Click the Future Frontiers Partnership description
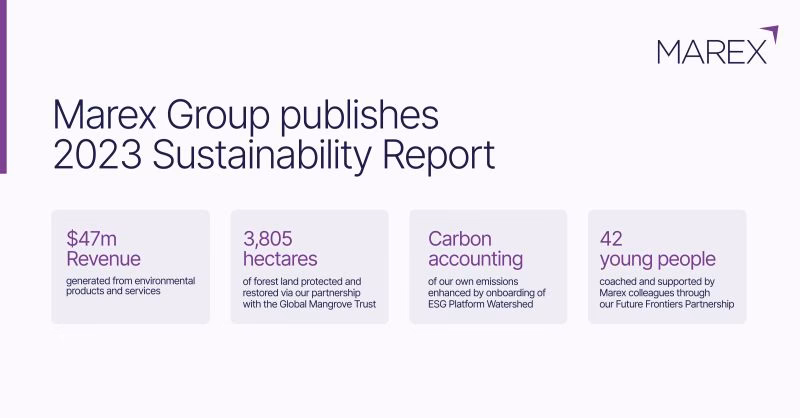 [667, 293]
